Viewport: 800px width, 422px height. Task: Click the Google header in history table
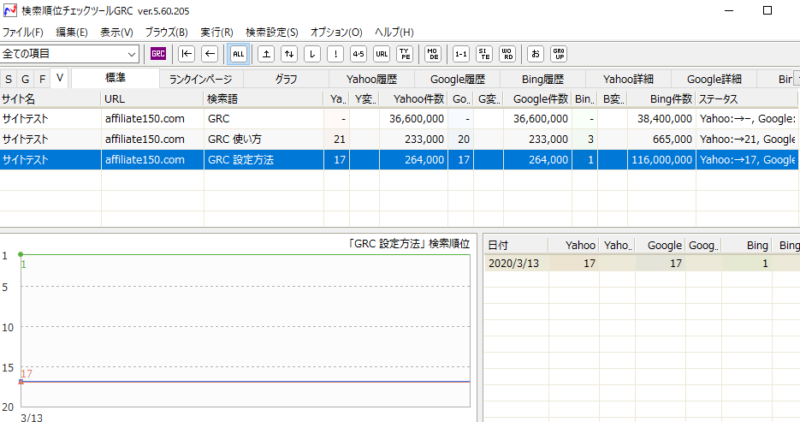pos(660,245)
